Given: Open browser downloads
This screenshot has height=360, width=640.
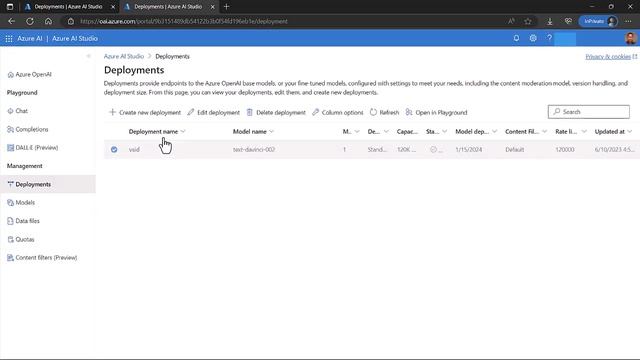Looking at the screenshot, I should point(550,21).
